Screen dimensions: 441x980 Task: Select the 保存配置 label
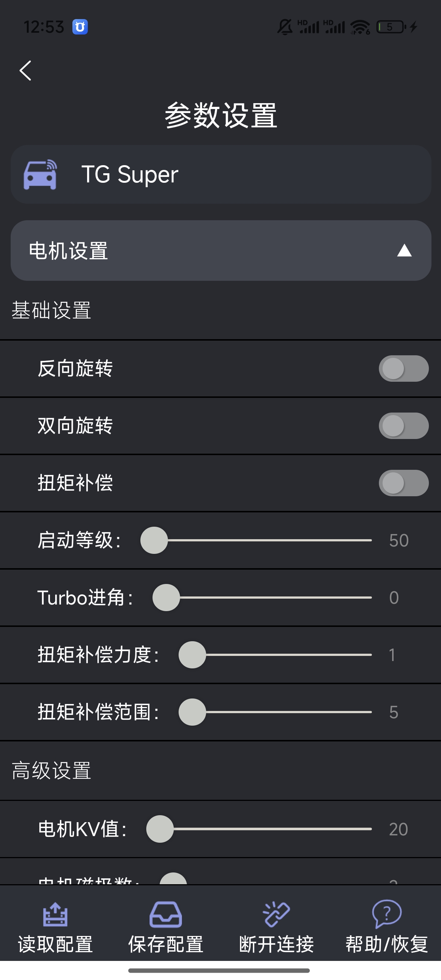pos(166,945)
